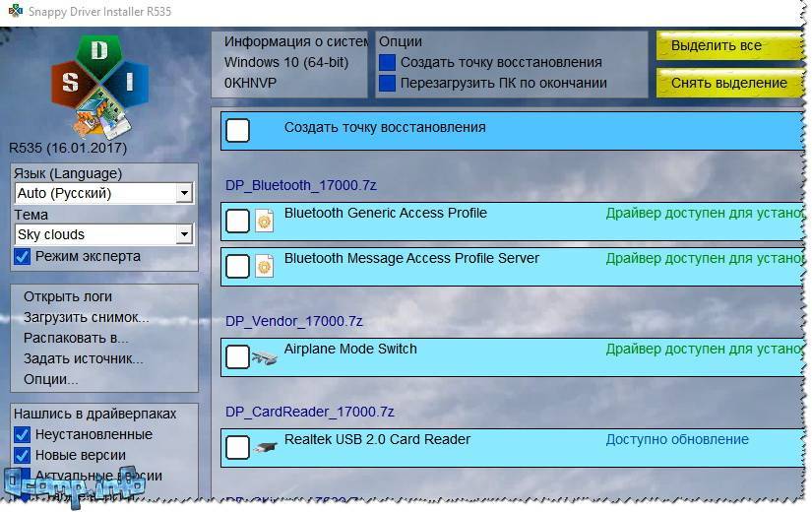Click the DP_CardReader_17000.7z pack header
Viewport: 812px width, 512px height.
coord(310,412)
